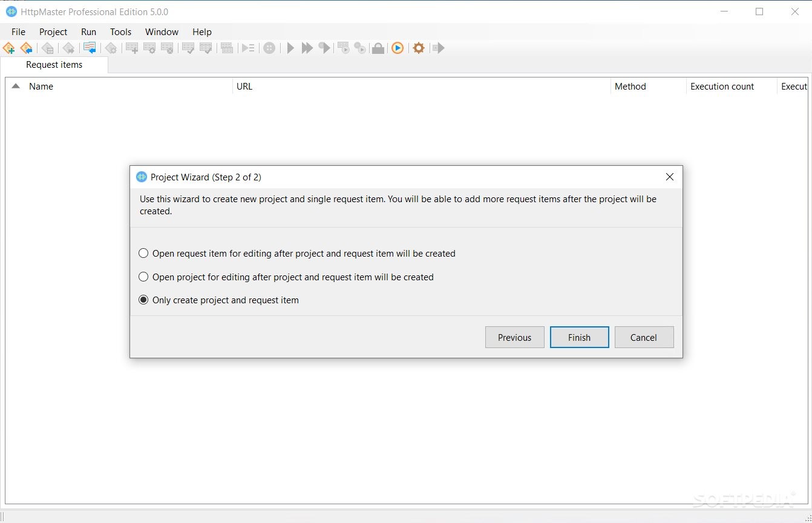Click the request item properties icon with cog

[149, 48]
